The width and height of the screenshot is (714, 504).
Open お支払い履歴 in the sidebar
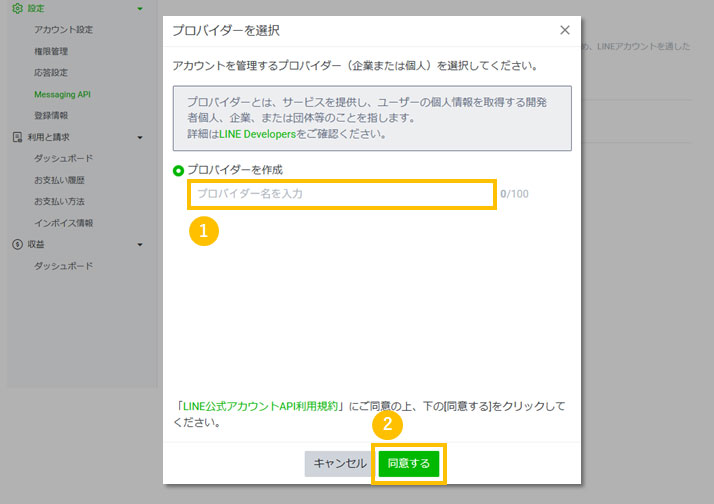tap(60, 180)
